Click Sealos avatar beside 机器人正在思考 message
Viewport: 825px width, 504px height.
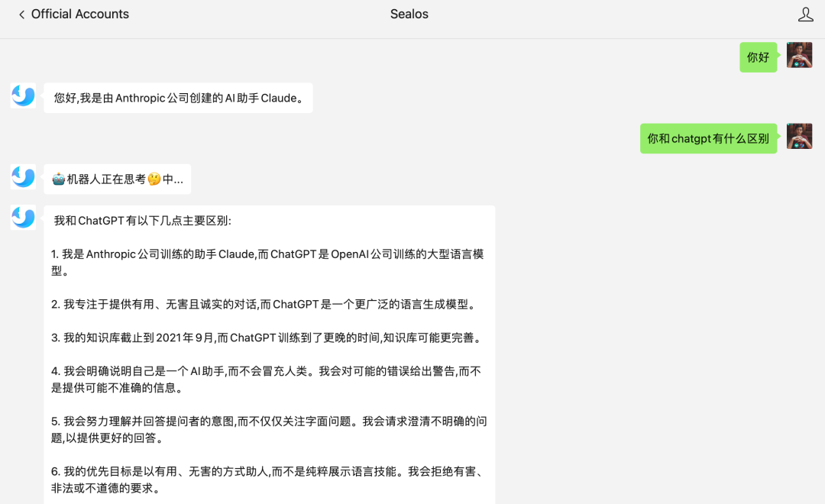23,176
